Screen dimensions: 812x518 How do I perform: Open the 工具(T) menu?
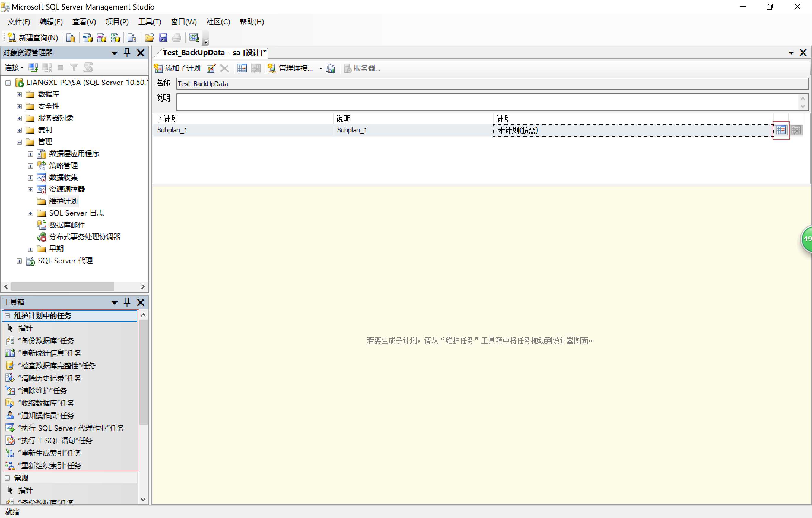click(150, 22)
